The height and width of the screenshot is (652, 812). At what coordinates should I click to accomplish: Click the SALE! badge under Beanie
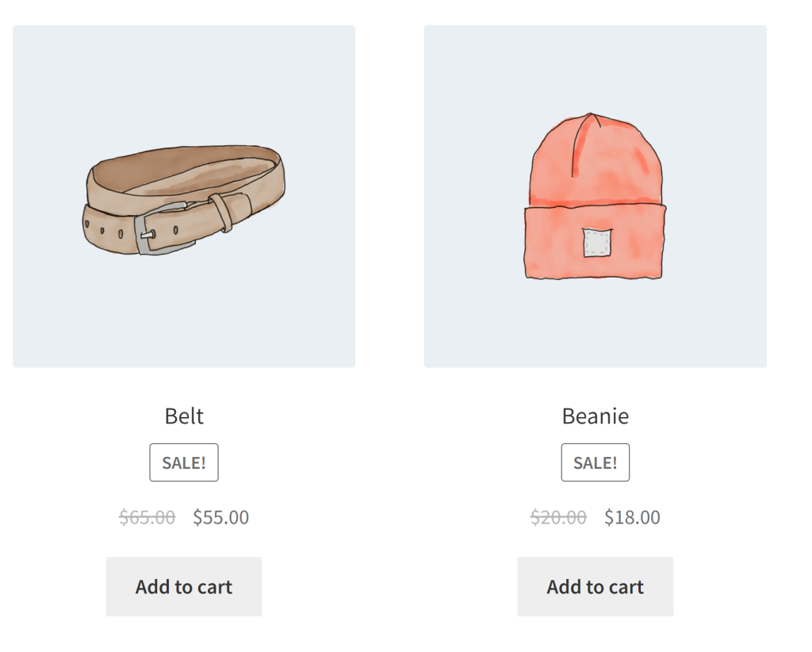595,462
